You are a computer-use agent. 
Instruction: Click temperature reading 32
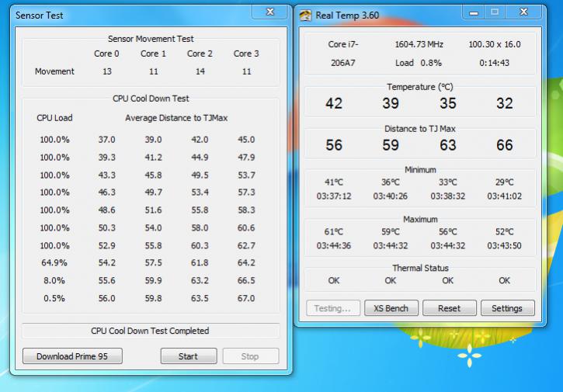click(505, 103)
